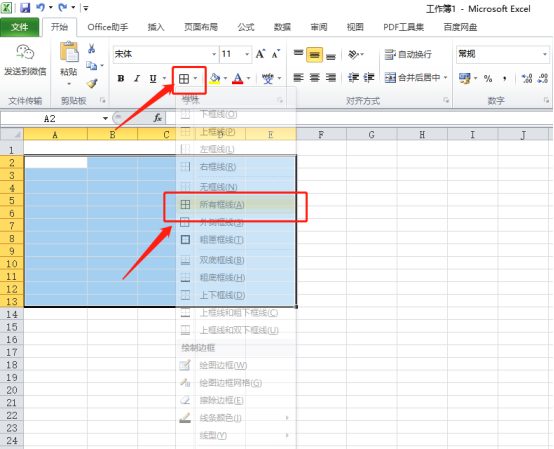Open 线条颜色(I) line color submenu
The height and width of the screenshot is (449, 554).
pos(236,418)
